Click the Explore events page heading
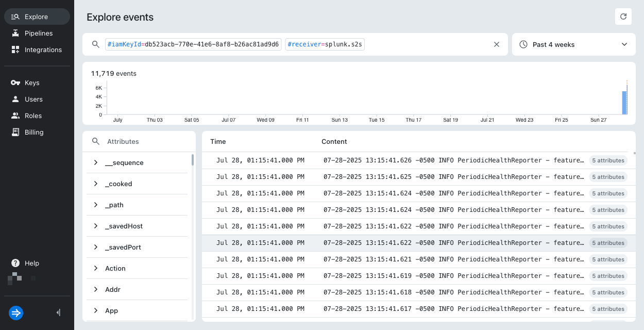The width and height of the screenshot is (644, 330). click(120, 17)
